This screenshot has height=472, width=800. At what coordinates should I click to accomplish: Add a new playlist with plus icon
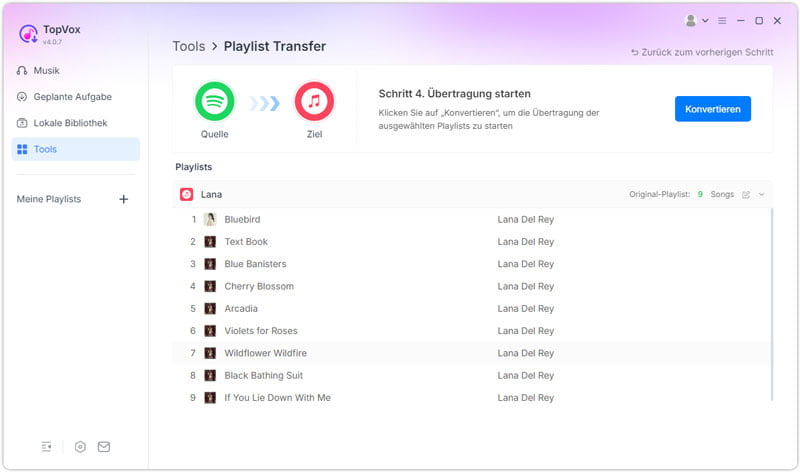click(x=123, y=199)
